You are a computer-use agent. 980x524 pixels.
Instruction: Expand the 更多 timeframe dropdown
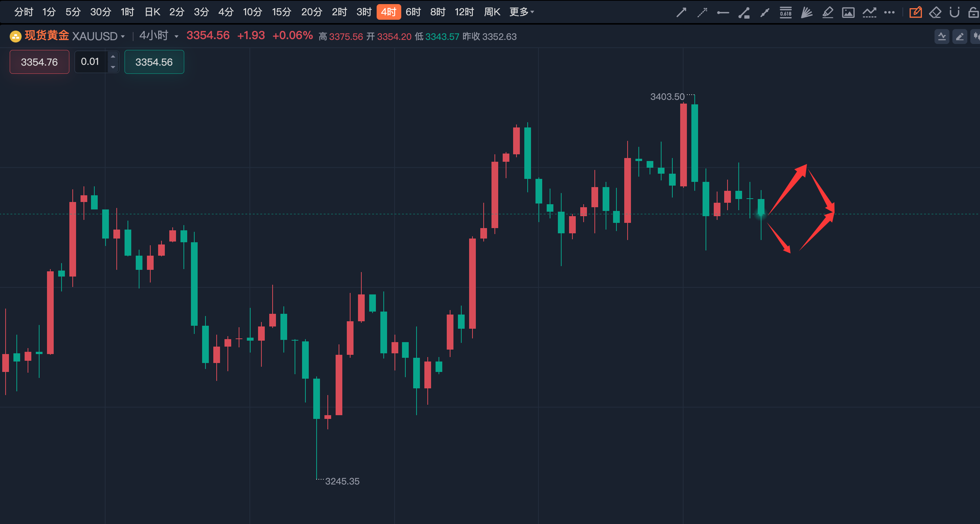522,12
